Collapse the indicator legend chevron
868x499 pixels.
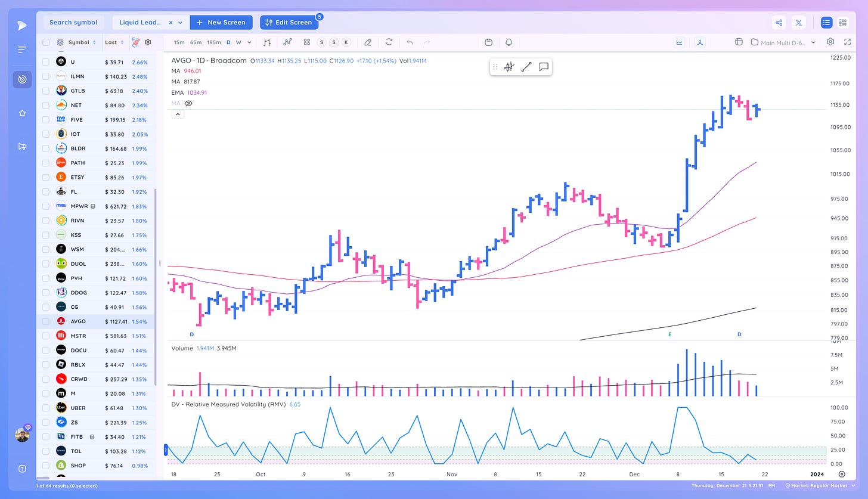click(x=177, y=114)
